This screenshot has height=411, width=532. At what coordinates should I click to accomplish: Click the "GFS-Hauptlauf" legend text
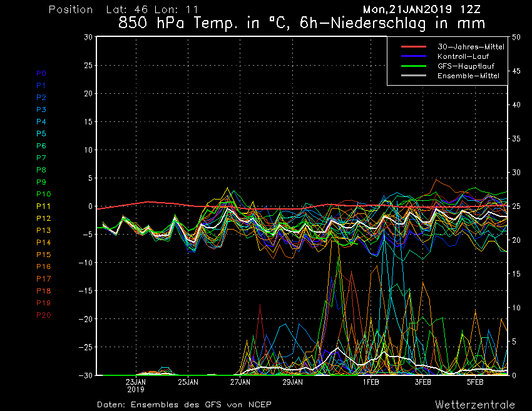point(466,66)
